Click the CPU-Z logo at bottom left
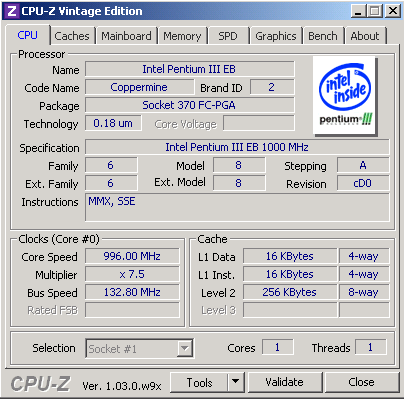This screenshot has width=404, height=399. pos(41,383)
